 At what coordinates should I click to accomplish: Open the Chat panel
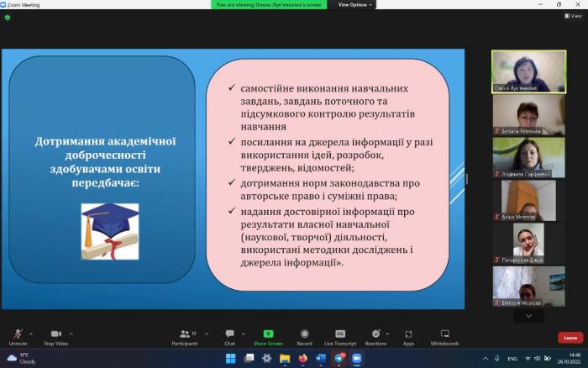(x=229, y=336)
